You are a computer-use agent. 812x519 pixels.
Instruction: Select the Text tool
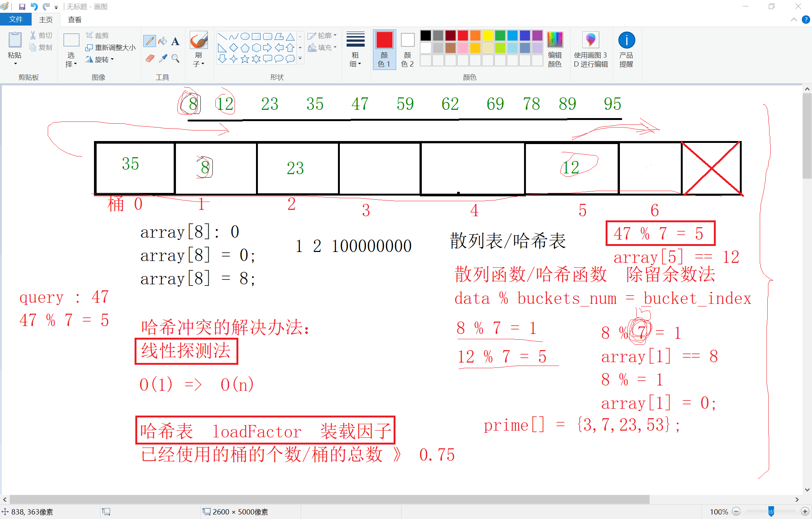tap(175, 41)
